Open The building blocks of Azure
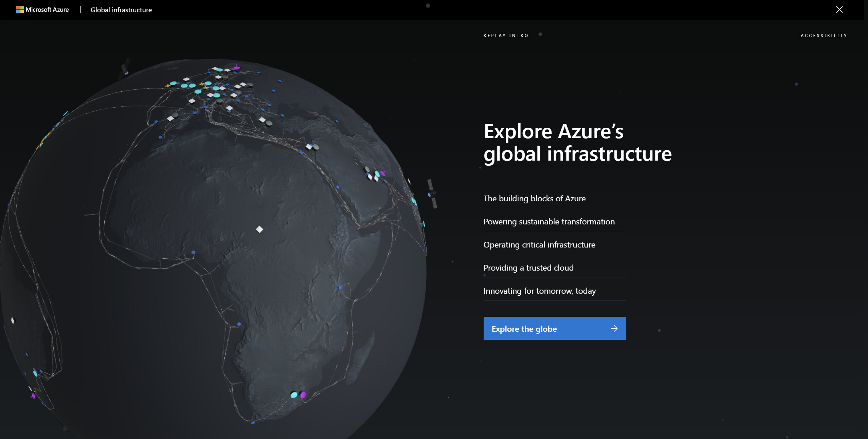Screen dimensions: 868x439 pos(534,199)
